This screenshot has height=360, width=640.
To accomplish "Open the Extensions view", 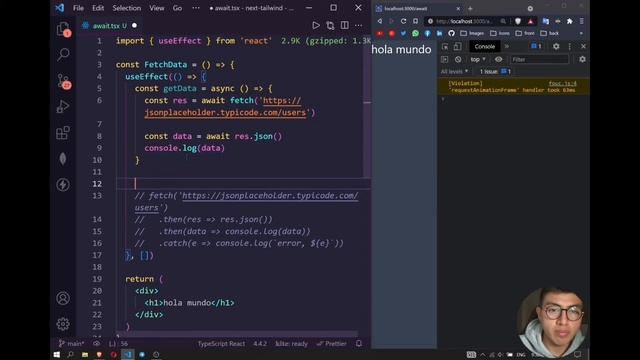I will click(x=63, y=133).
